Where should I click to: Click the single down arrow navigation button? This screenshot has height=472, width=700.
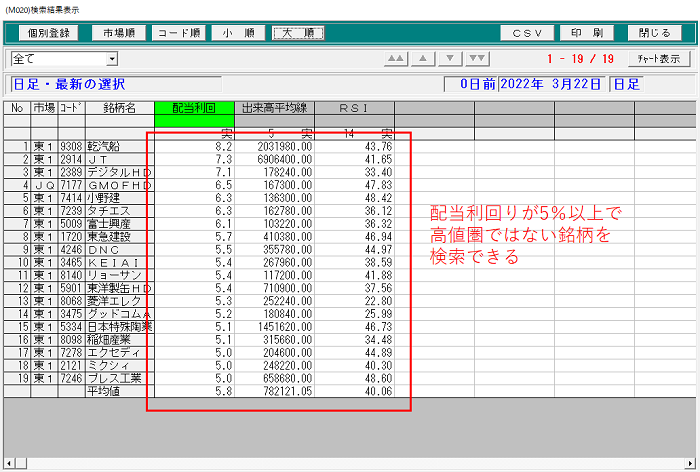pyautogui.click(x=452, y=59)
